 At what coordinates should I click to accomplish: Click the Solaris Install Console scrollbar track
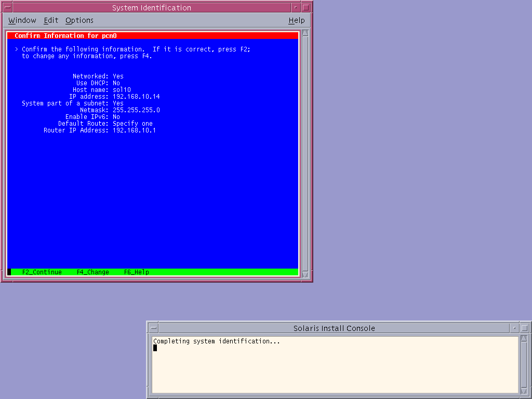click(x=524, y=365)
